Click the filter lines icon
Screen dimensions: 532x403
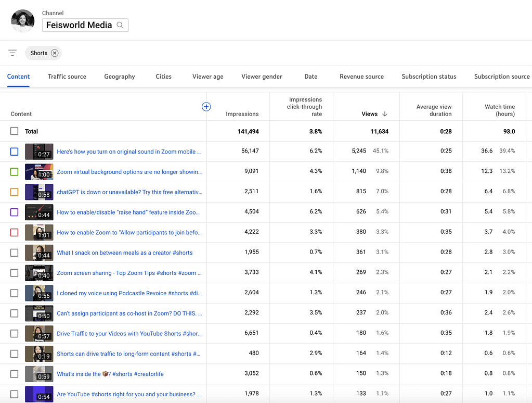tap(12, 53)
